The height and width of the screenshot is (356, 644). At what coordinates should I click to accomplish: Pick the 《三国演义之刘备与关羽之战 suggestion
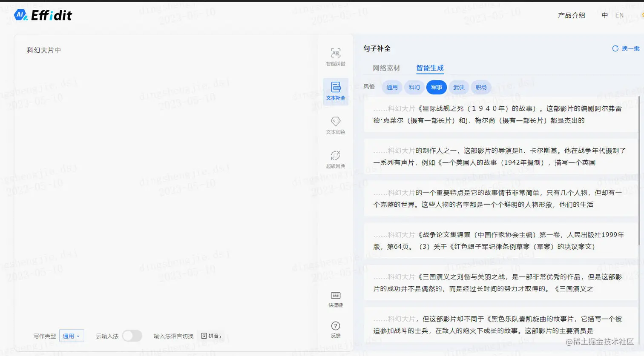click(500, 283)
